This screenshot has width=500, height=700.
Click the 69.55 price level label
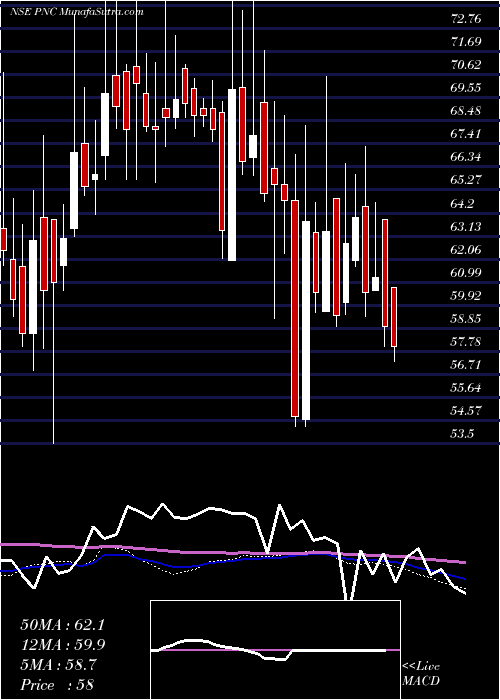click(466, 88)
